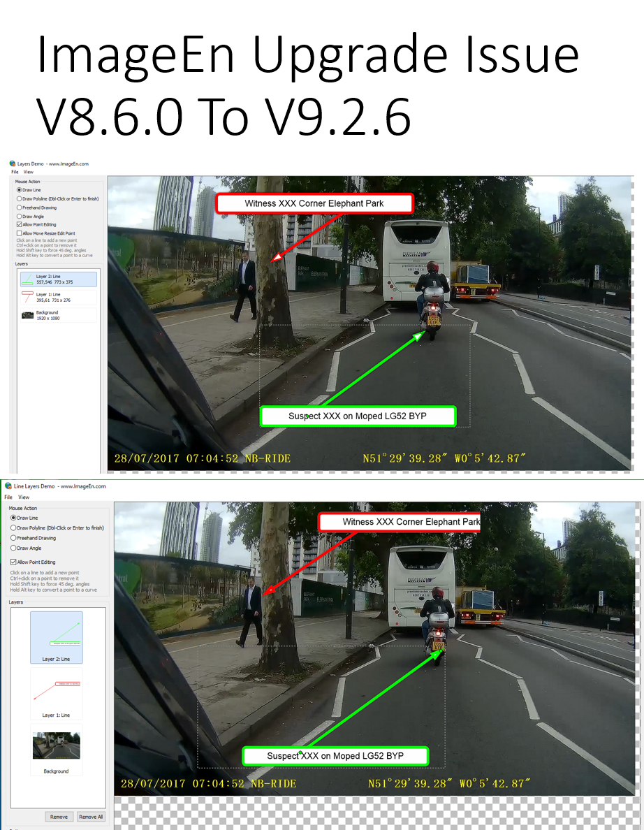
Task: Click the Line Layers Demo window app icon
Action: coord(8,486)
